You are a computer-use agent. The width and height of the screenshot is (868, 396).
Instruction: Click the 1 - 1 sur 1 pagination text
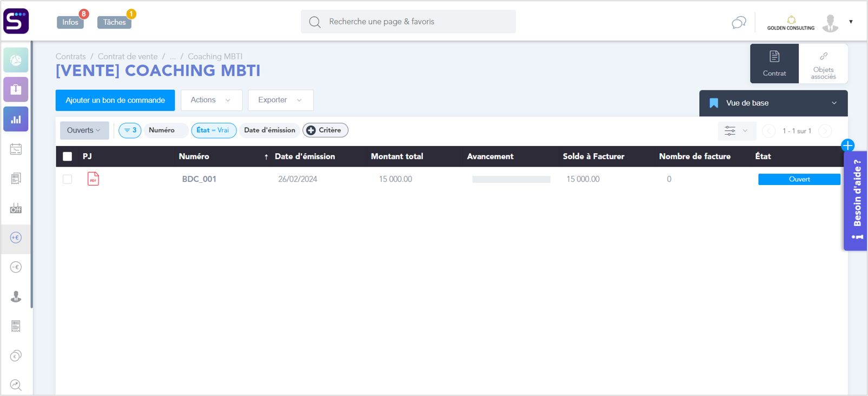[797, 131]
